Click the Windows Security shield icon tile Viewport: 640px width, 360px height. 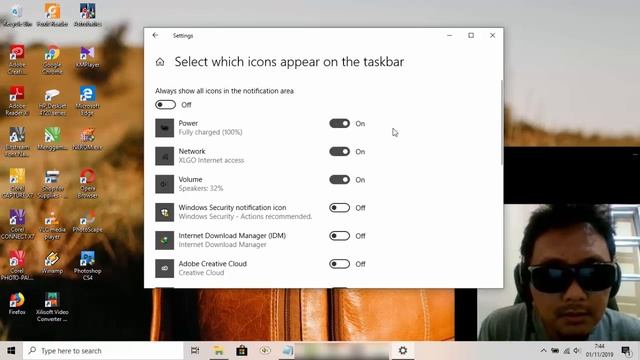[164, 212]
